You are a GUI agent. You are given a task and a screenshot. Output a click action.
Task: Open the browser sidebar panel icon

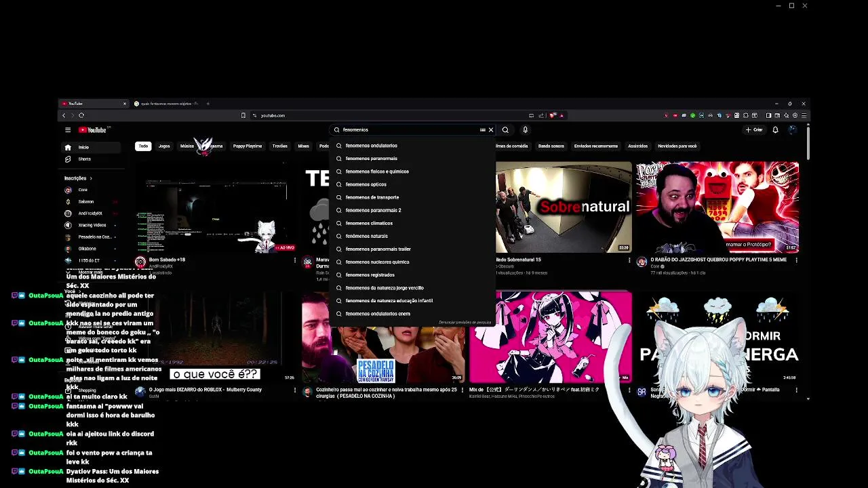[x=768, y=115]
